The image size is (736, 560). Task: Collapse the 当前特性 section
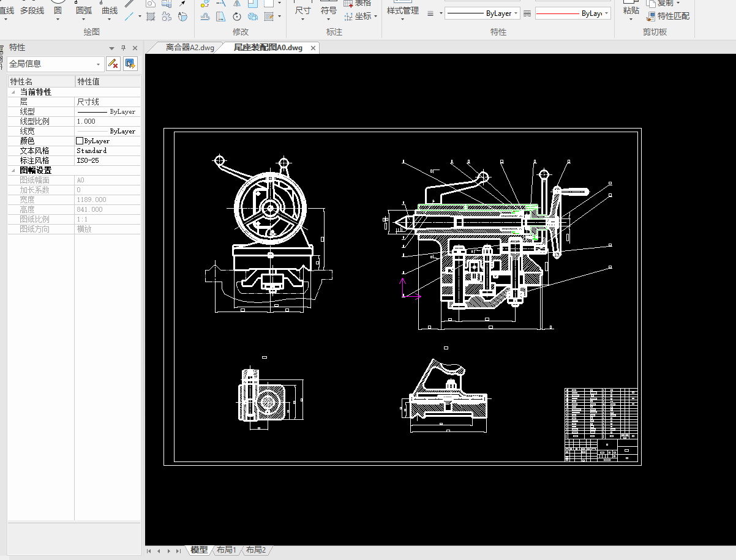13,92
